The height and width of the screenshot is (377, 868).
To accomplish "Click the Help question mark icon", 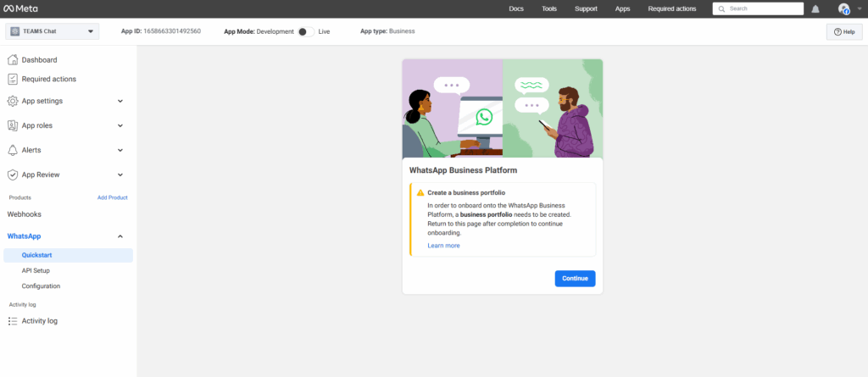I will point(837,32).
